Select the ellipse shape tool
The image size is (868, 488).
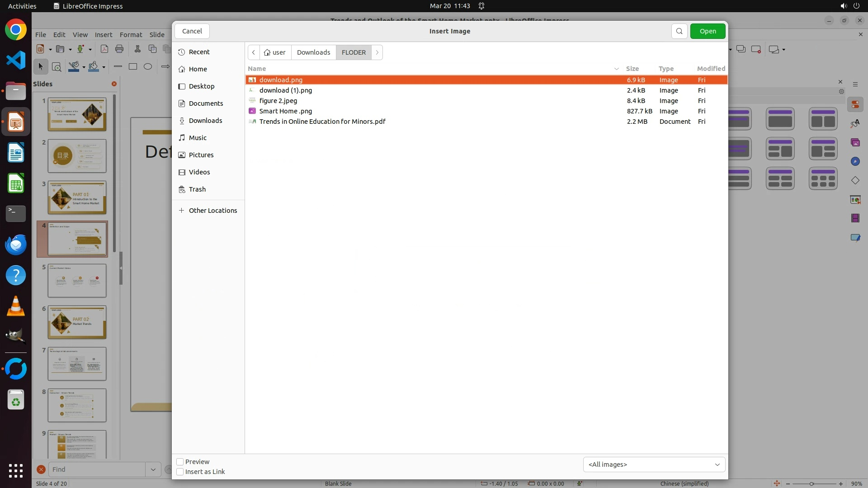[x=148, y=66]
